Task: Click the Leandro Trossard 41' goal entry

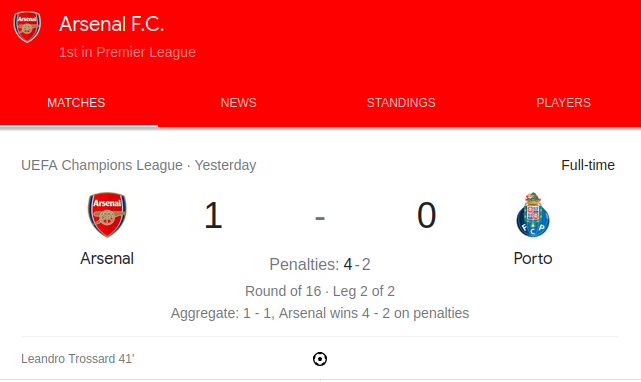Action: pyautogui.click(x=78, y=359)
